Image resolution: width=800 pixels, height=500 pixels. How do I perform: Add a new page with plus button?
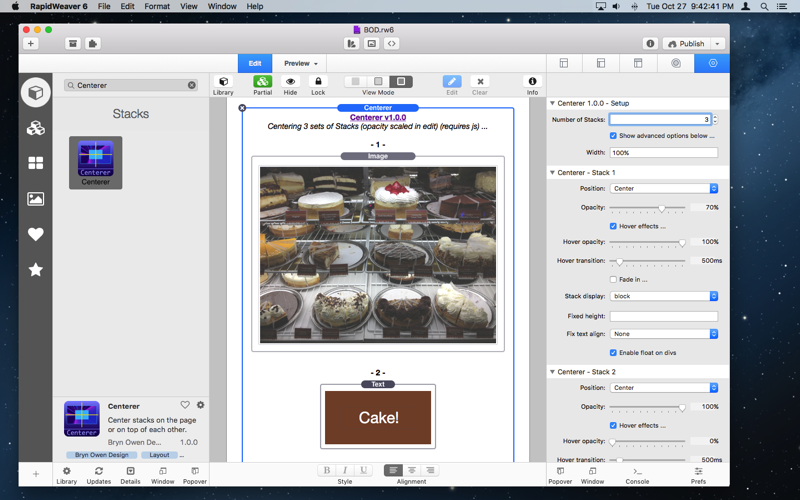31,44
